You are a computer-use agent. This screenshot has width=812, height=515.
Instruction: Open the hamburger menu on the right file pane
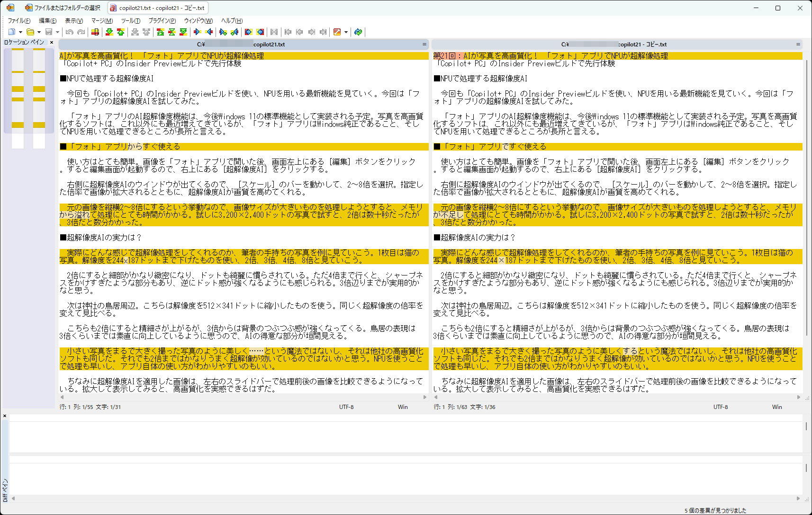pos(798,44)
